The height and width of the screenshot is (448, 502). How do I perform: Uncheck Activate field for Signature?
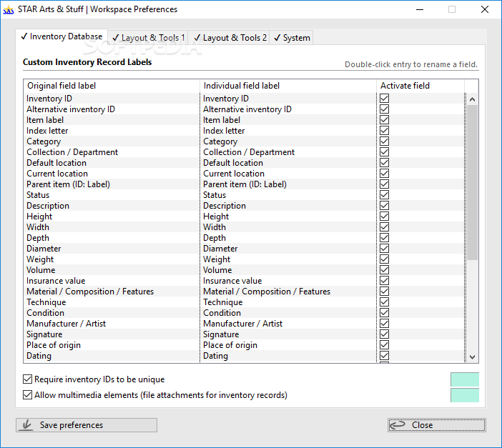[x=385, y=334]
